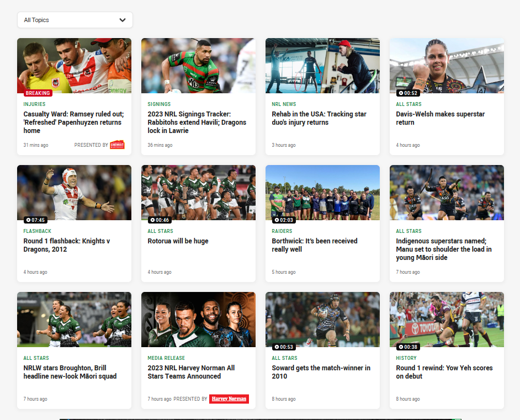Screen dimensions: 520x420
Task: Open the All Topics dropdown
Action: click(75, 20)
